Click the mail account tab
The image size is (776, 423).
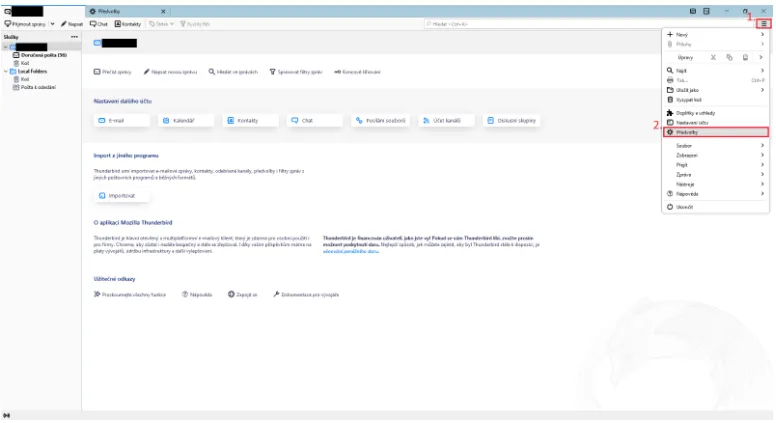coord(43,11)
